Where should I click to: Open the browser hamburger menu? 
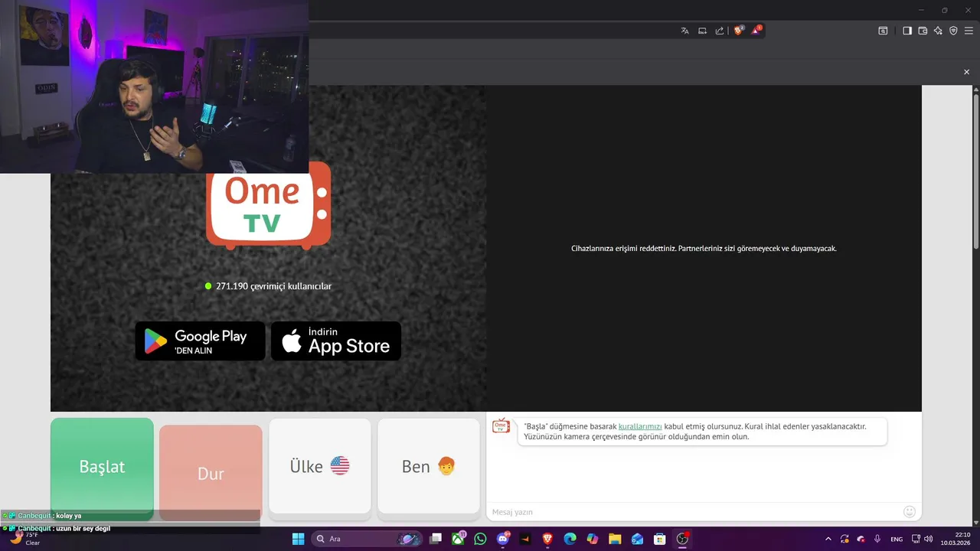[969, 31]
